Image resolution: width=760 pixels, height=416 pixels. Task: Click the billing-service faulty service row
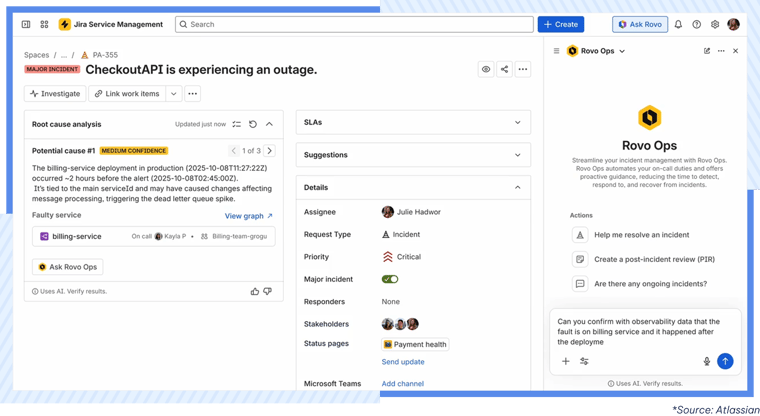point(154,237)
